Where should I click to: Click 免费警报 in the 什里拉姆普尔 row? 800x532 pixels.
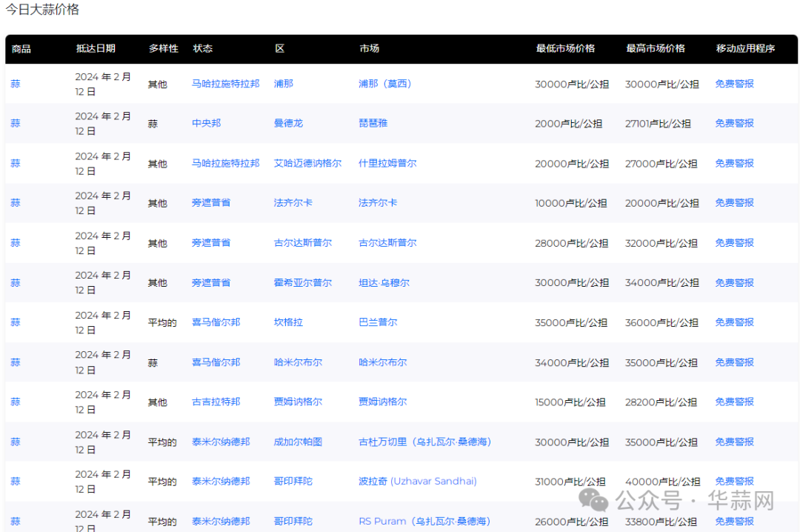click(x=734, y=163)
